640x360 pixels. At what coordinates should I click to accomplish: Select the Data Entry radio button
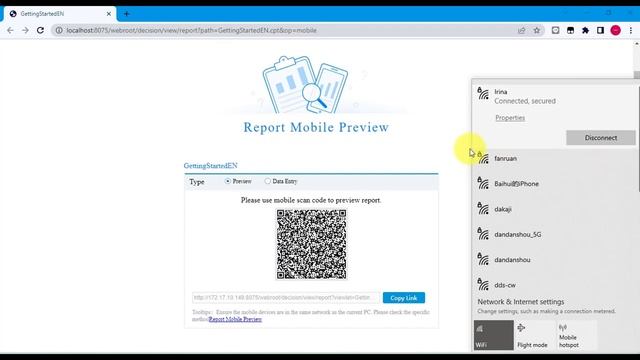pos(267,181)
